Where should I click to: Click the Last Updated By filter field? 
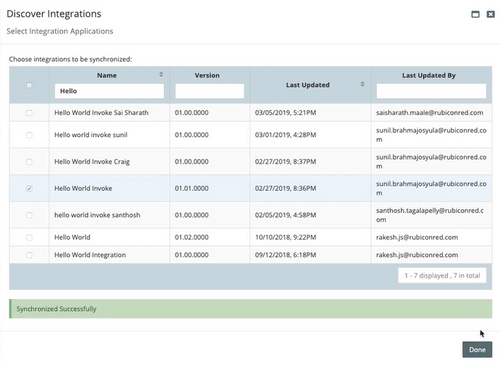(431, 91)
